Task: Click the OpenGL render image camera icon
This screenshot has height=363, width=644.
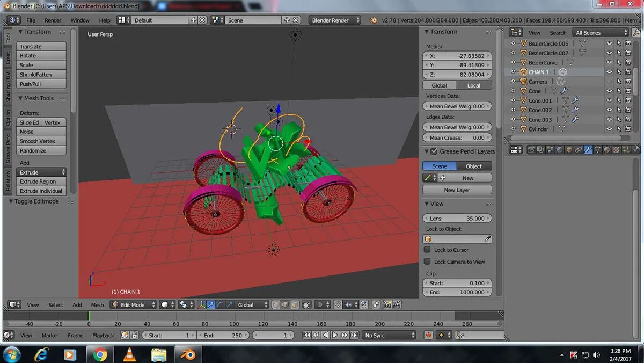Action: 386,304
